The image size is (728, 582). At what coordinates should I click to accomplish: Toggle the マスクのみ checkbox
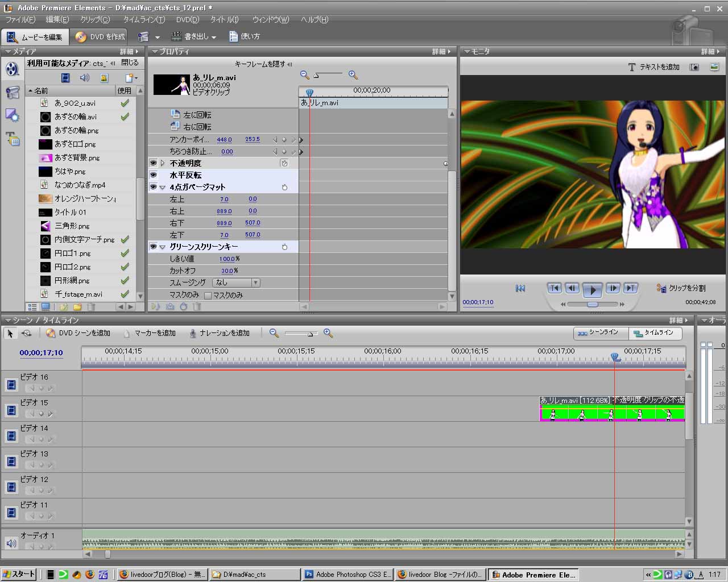click(x=208, y=295)
